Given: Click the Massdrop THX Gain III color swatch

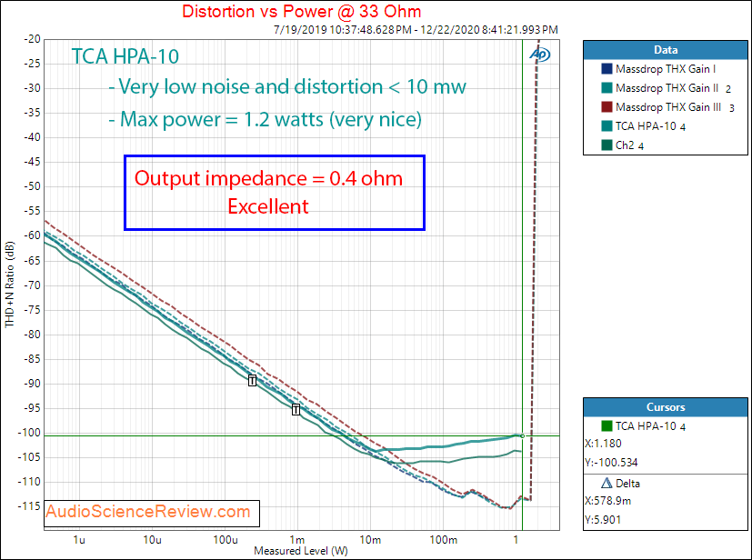Looking at the screenshot, I should 607,107.
